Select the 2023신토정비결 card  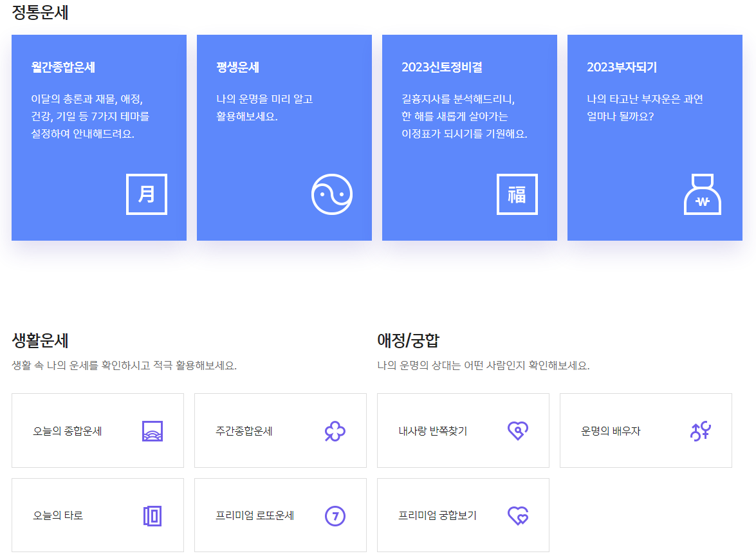[x=469, y=137]
